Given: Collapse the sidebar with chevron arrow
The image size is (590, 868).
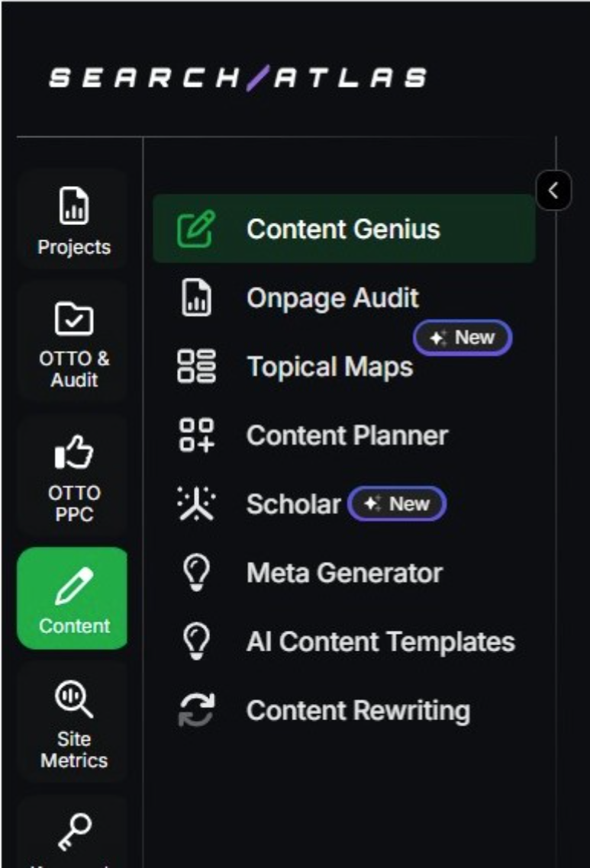Looking at the screenshot, I should tap(553, 191).
